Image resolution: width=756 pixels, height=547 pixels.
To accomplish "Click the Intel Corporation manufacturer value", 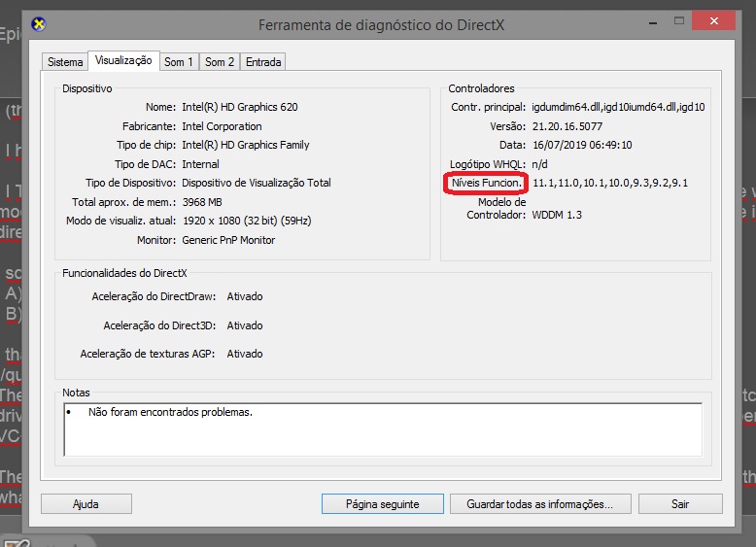I will 222,126.
